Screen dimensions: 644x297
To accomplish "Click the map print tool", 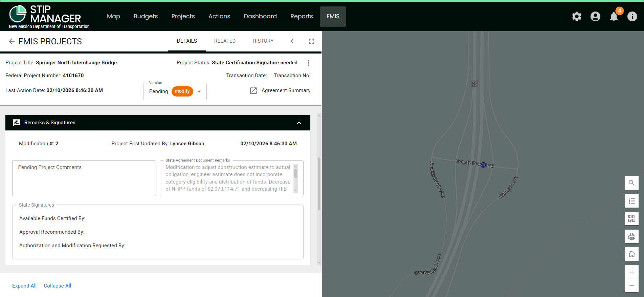I will click(631, 236).
